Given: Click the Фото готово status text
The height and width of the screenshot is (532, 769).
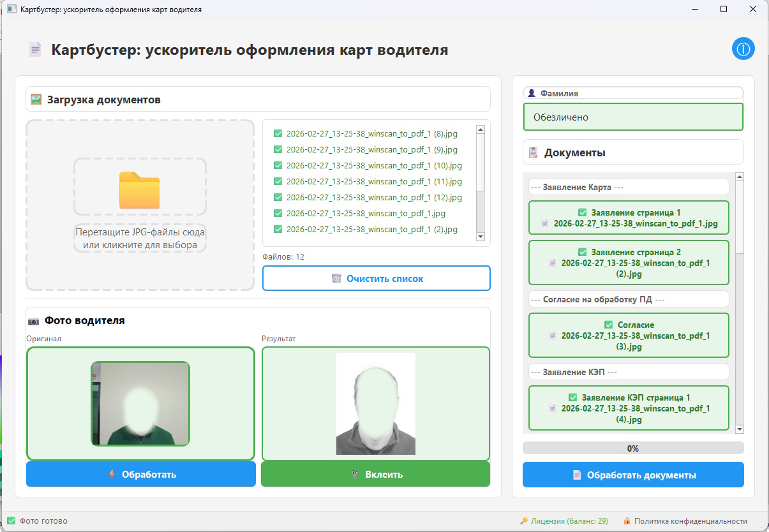Looking at the screenshot, I should click(x=43, y=521).
